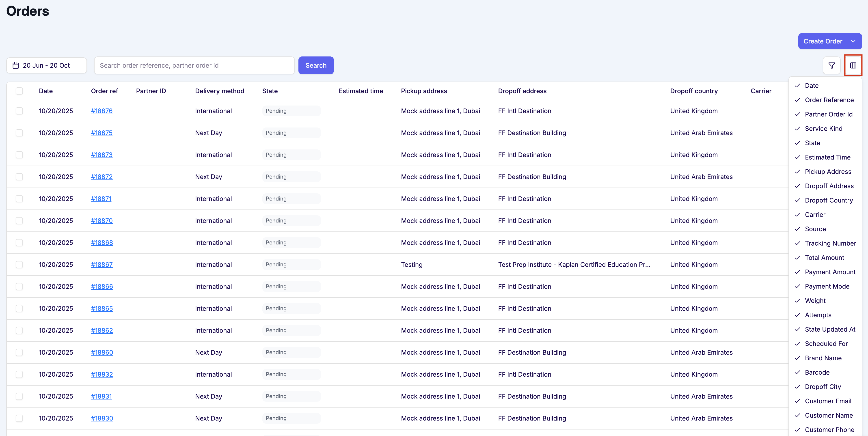Open the 20 Jun - 20 Oct date selector
Image resolution: width=868 pixels, height=436 pixels.
point(47,65)
